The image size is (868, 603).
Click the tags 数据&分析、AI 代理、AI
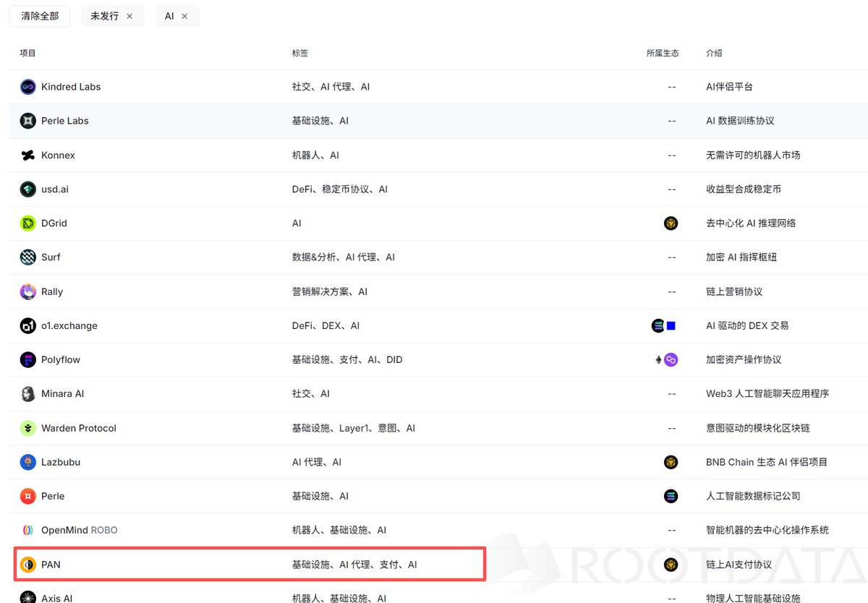coord(344,257)
